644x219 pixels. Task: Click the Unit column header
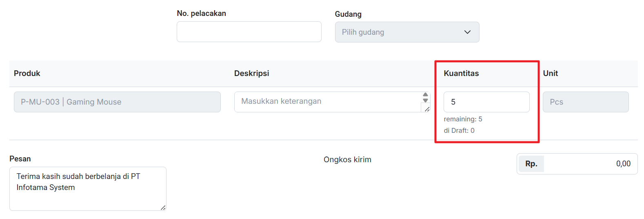pyautogui.click(x=550, y=74)
